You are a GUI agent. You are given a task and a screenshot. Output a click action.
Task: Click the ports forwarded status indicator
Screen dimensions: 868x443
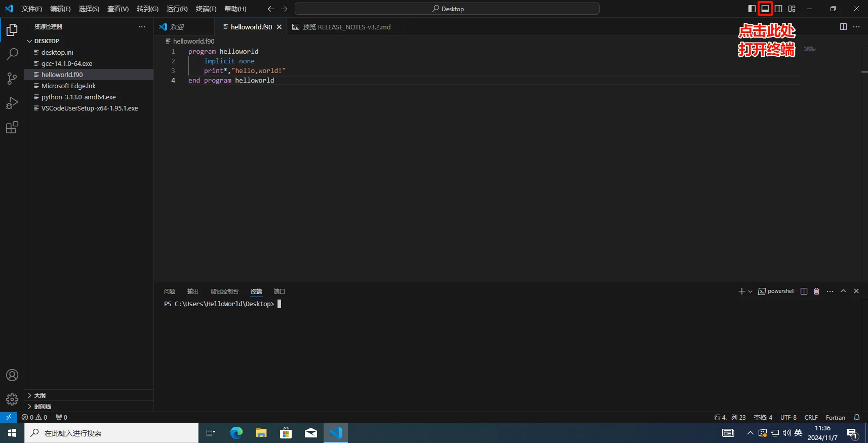tap(61, 417)
